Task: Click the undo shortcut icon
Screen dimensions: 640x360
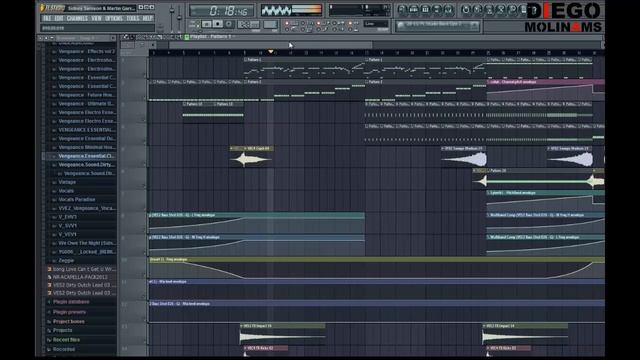Action: 466,9
